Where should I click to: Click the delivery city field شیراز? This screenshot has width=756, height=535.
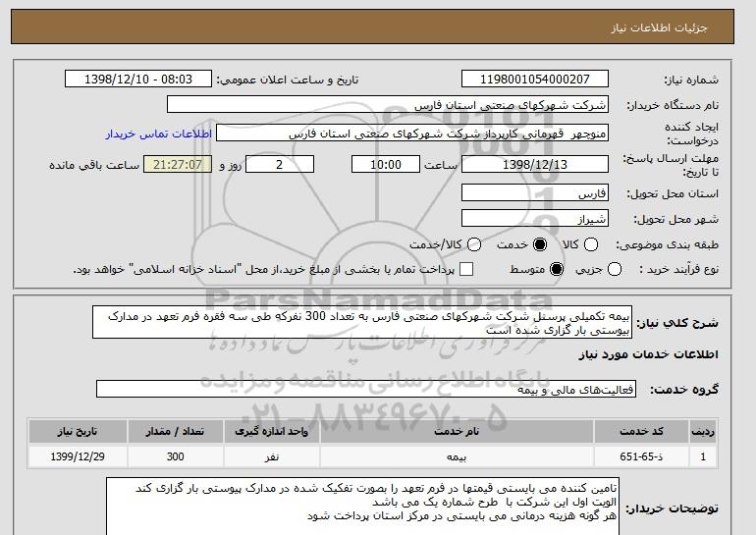(x=535, y=218)
